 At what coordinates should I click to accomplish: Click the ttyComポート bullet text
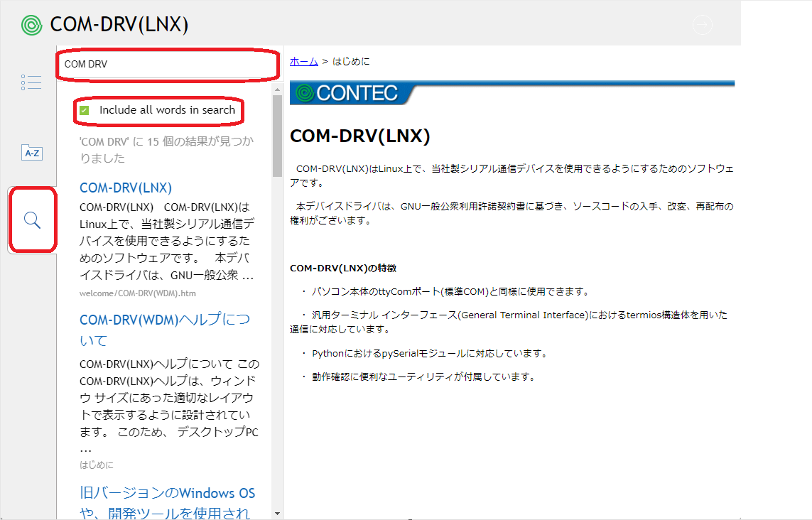[450, 291]
